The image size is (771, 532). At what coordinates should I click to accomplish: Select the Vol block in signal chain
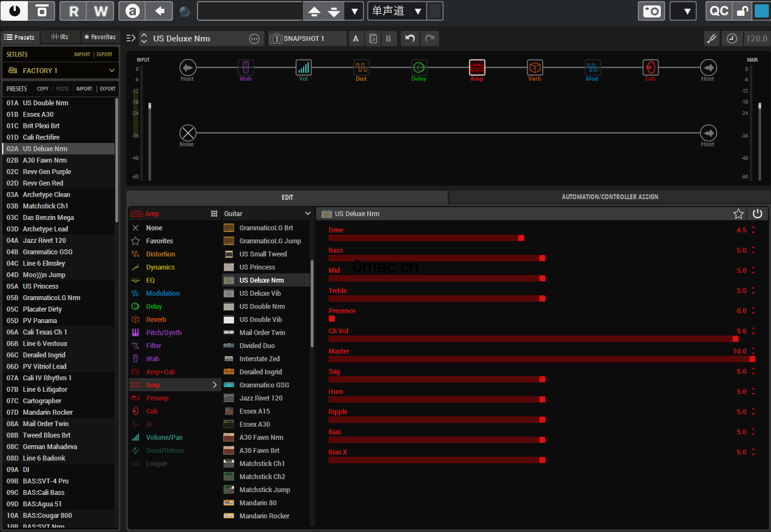(303, 68)
